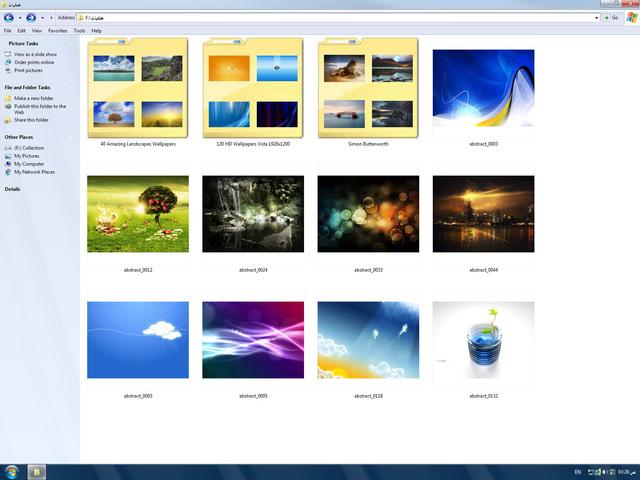Viewport: 640px width, 480px height.
Task: Go forward with the Forward arrow button
Action: tap(31, 18)
